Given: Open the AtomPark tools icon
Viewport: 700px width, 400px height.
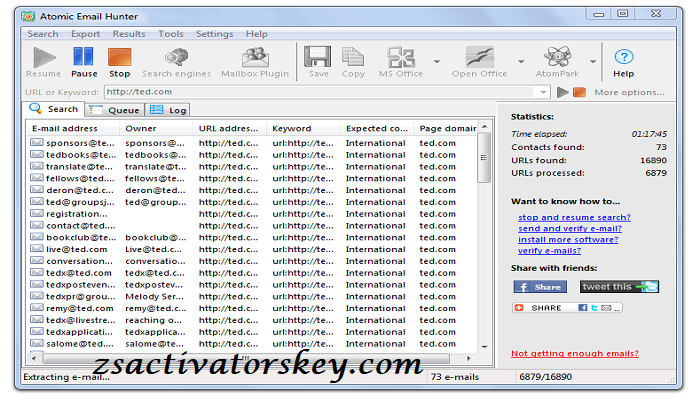Looking at the screenshot, I should [x=558, y=57].
